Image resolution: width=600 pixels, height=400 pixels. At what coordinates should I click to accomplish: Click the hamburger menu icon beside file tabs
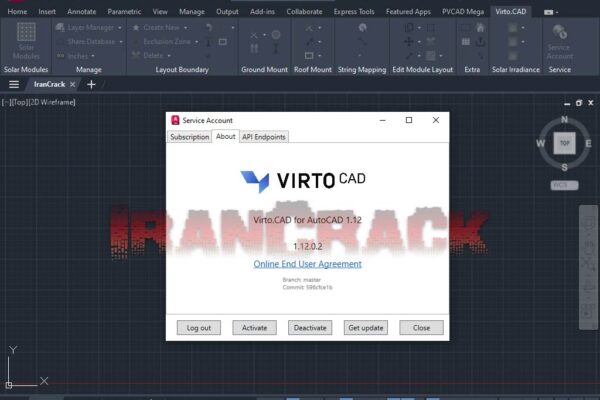click(14, 84)
